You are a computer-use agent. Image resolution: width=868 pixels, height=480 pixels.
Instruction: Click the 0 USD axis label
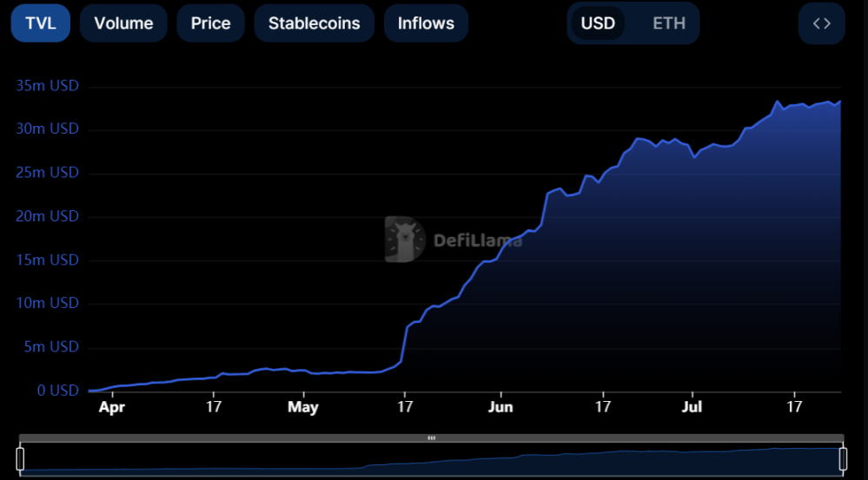click(x=58, y=391)
